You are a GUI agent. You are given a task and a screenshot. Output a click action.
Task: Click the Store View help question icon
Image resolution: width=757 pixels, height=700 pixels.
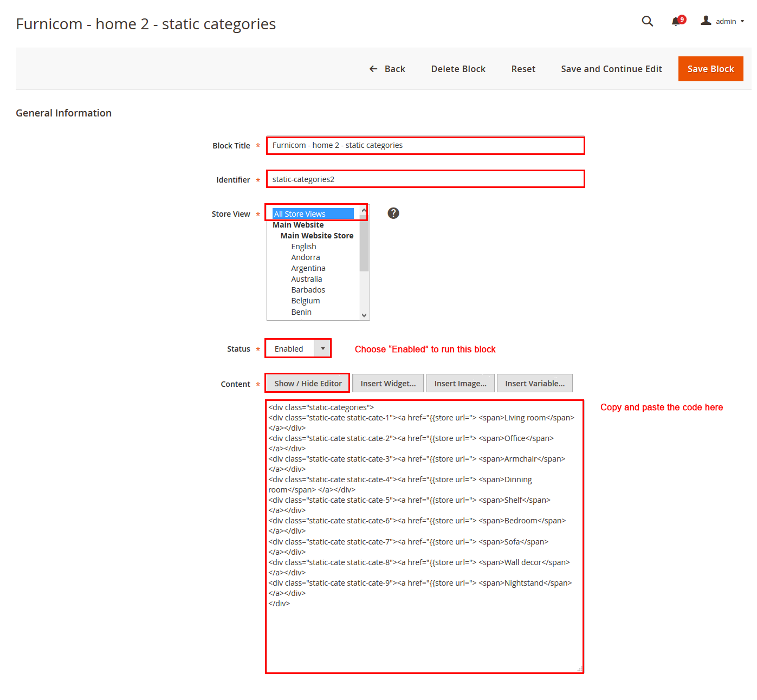393,213
